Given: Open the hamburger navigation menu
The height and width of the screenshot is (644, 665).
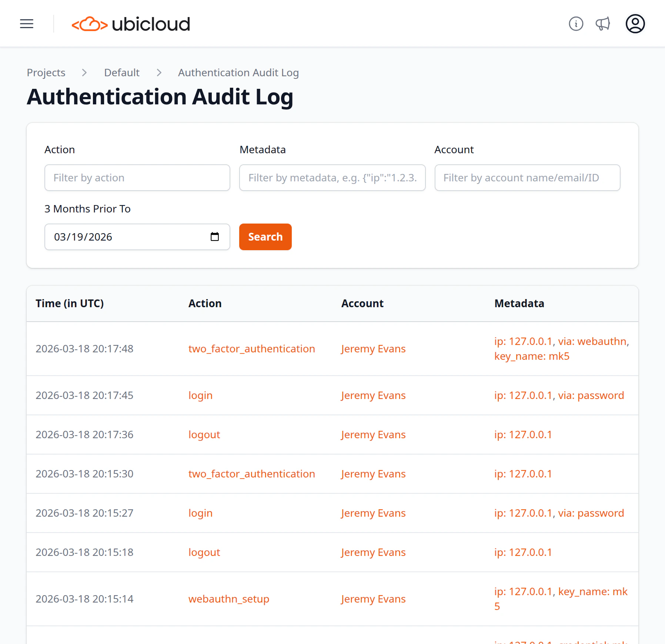Looking at the screenshot, I should click(26, 24).
